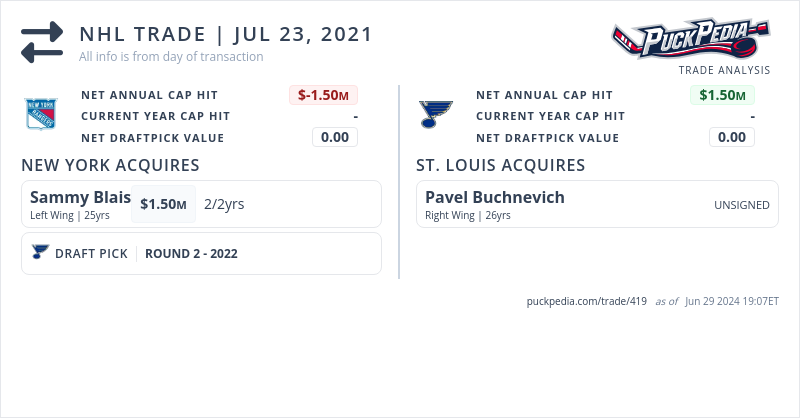Screen dimensions: 800x418
Task: Open Sammy Blais player name
Action: click(x=80, y=197)
